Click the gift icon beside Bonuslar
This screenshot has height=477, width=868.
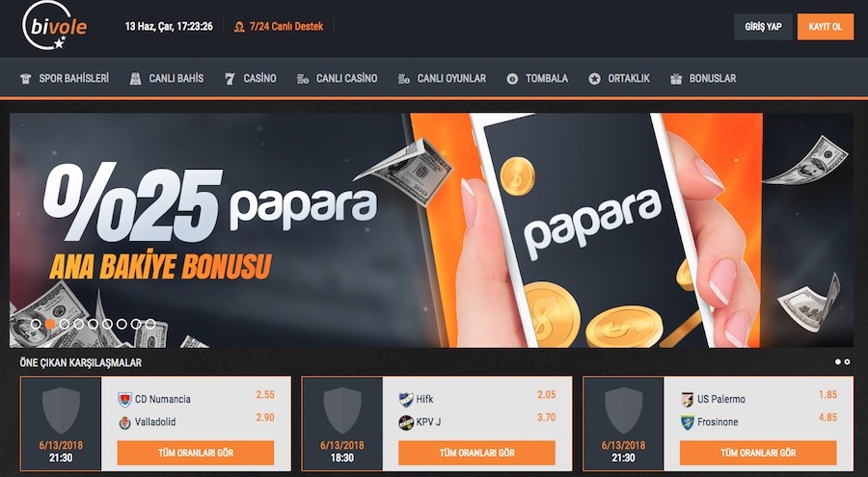point(676,79)
